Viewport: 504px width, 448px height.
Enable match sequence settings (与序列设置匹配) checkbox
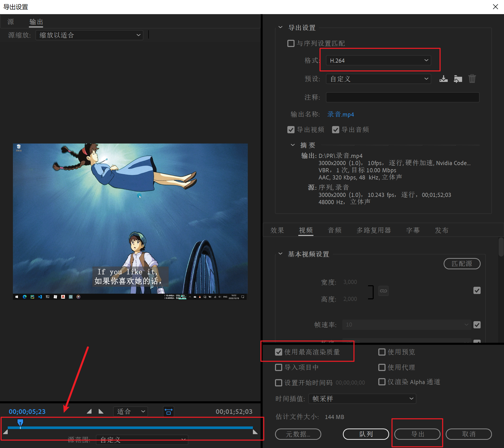pos(291,43)
